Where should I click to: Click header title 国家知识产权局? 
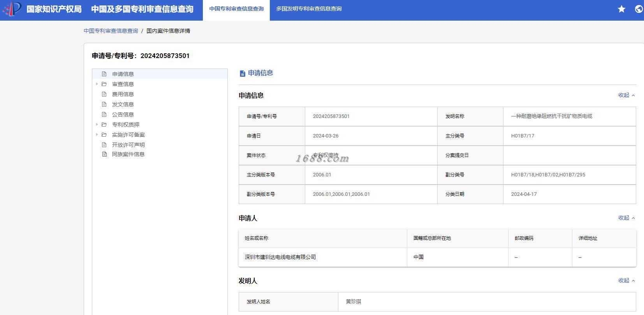[54, 9]
